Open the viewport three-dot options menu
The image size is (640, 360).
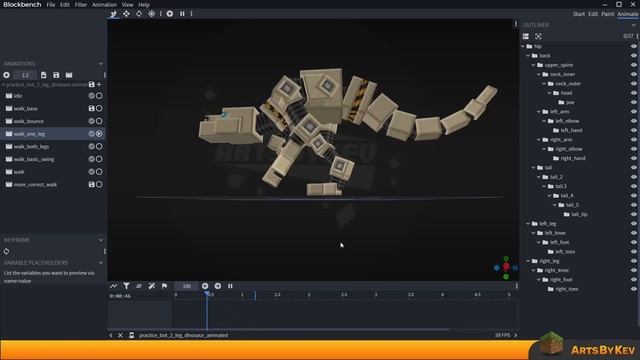tap(516, 24)
